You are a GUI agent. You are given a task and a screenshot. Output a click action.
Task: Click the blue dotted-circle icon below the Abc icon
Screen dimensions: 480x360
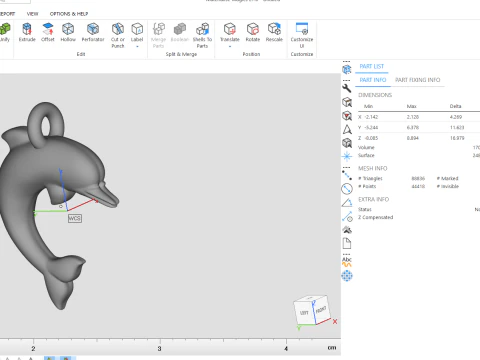347,276
